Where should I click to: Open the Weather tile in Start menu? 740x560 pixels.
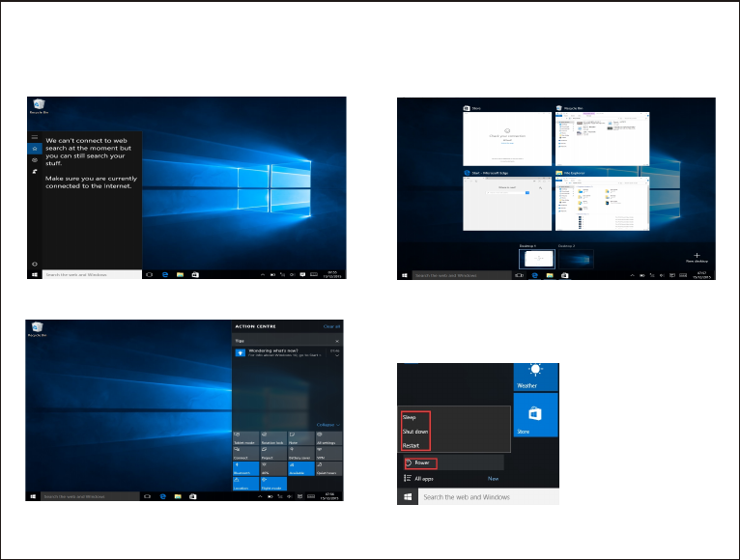(535, 377)
